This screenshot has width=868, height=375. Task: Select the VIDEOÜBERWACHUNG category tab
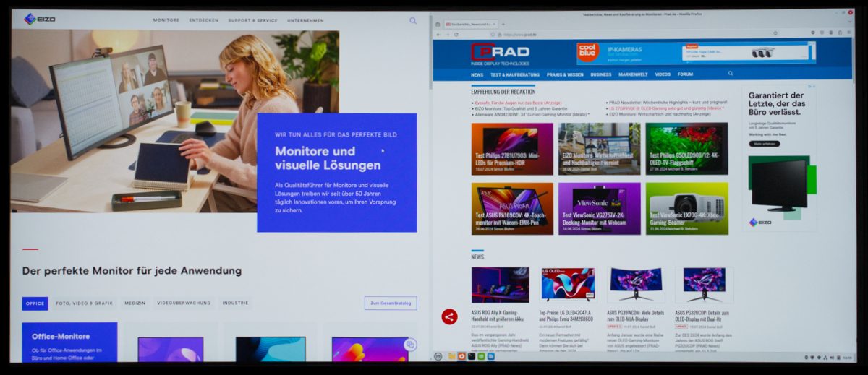click(x=184, y=303)
